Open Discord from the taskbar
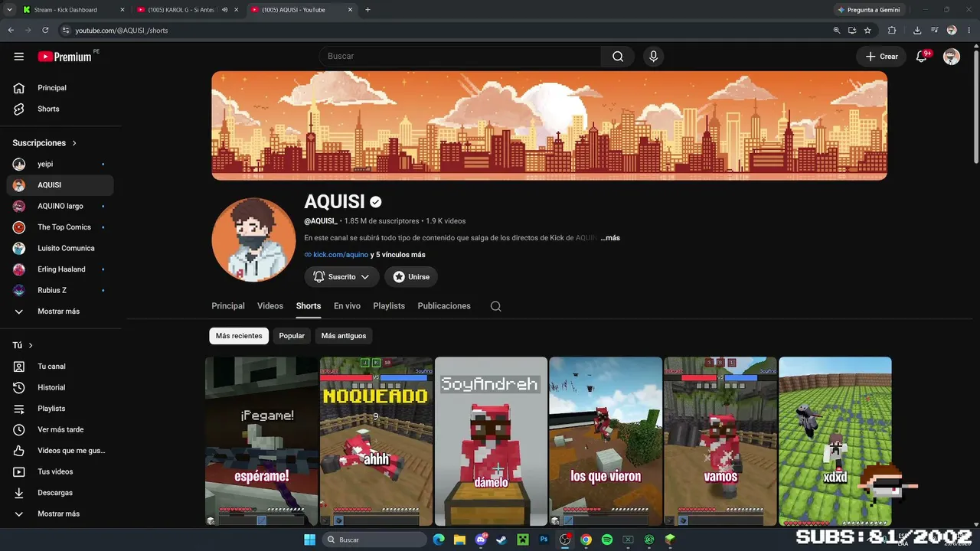 point(481,540)
